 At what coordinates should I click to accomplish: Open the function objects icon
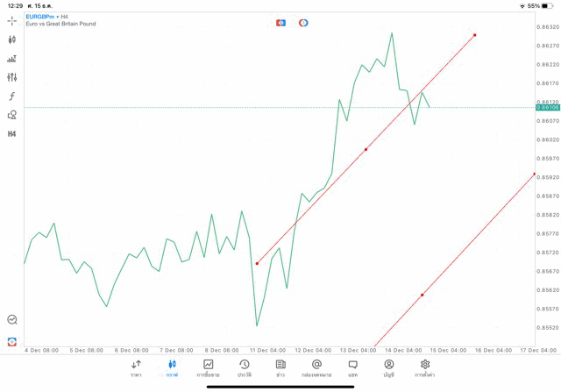12,96
